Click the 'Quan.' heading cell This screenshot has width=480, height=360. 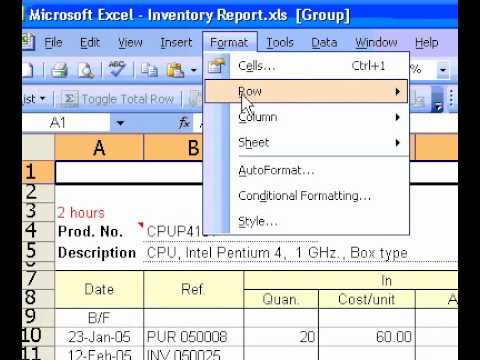coord(281,299)
